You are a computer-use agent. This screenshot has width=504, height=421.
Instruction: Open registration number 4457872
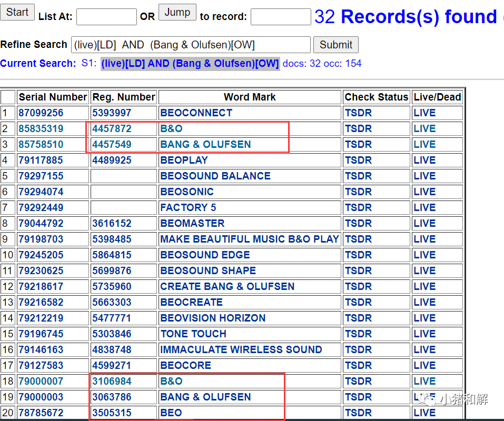coord(112,128)
